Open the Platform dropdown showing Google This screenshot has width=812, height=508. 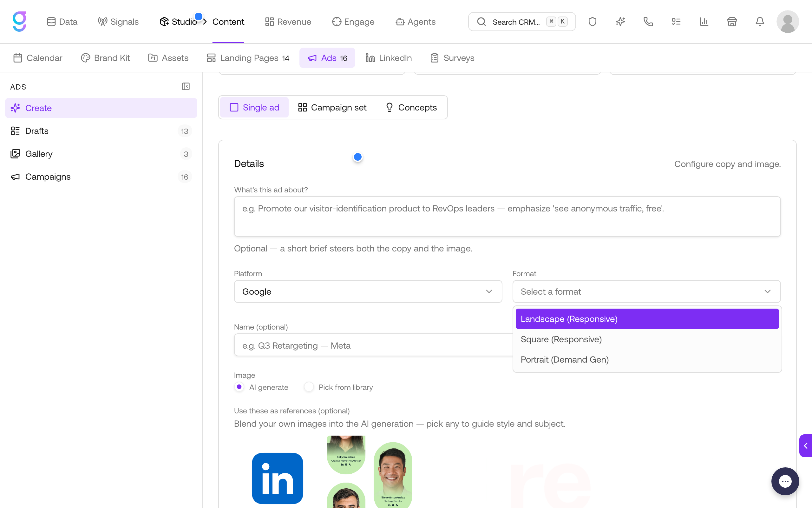368,291
